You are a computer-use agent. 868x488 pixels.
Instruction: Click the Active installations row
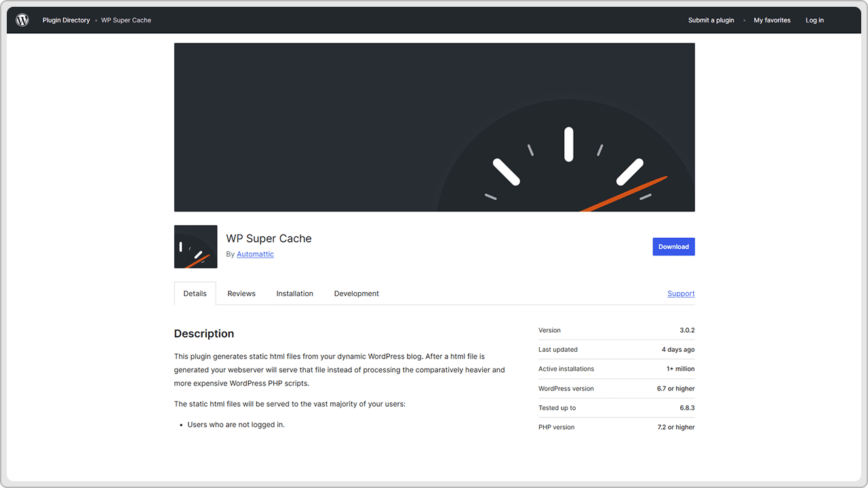(x=616, y=369)
